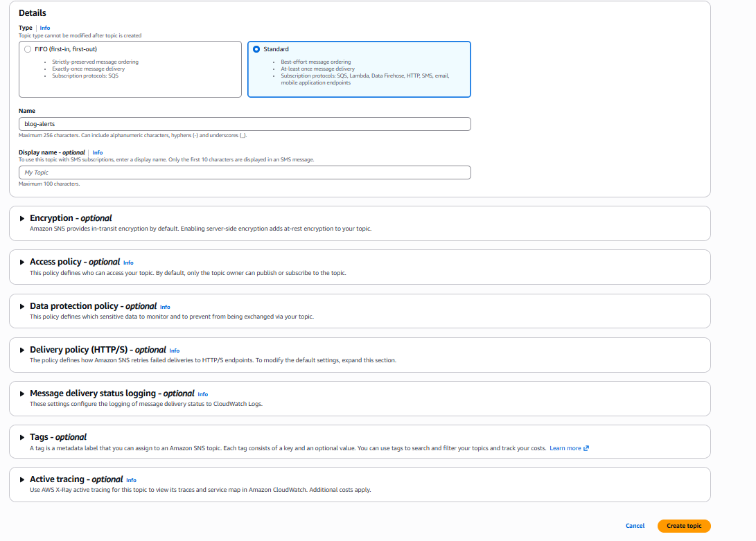Image resolution: width=756 pixels, height=541 pixels.
Task: Open the Info link next to Type
Action: coord(44,28)
